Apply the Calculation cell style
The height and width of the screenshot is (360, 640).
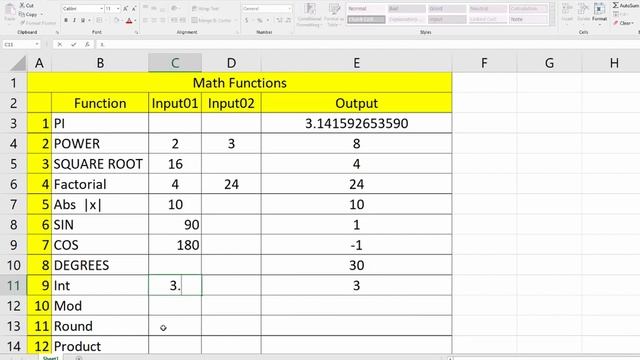click(x=528, y=9)
